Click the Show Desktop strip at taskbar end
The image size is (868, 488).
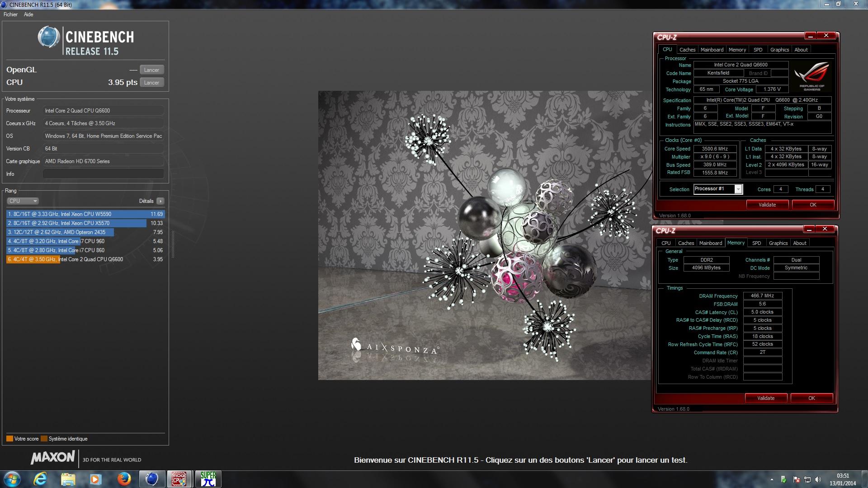[x=864, y=479]
